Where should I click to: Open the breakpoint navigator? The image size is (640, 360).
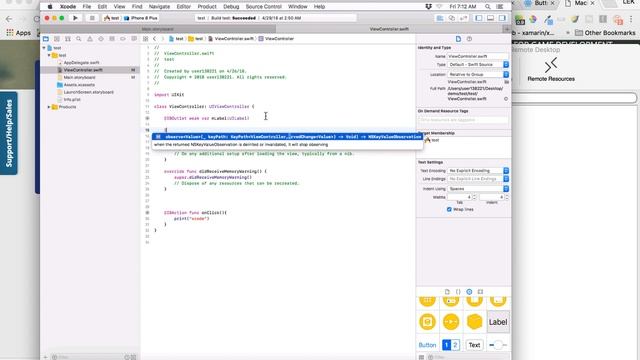pyautogui.click(x=123, y=39)
